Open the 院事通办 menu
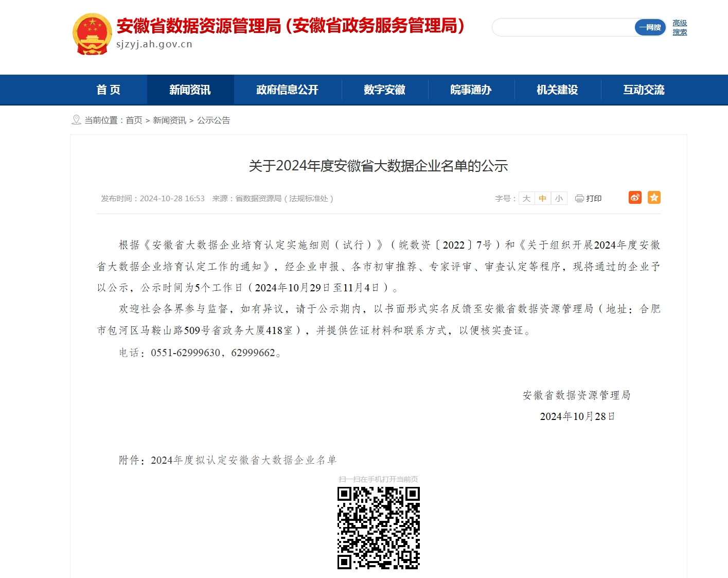 tap(471, 90)
